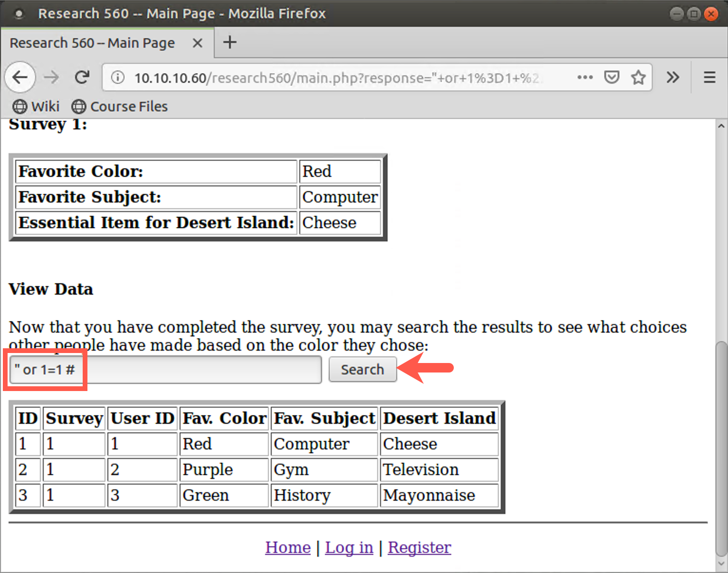Save the page to Pocket

pyautogui.click(x=612, y=77)
